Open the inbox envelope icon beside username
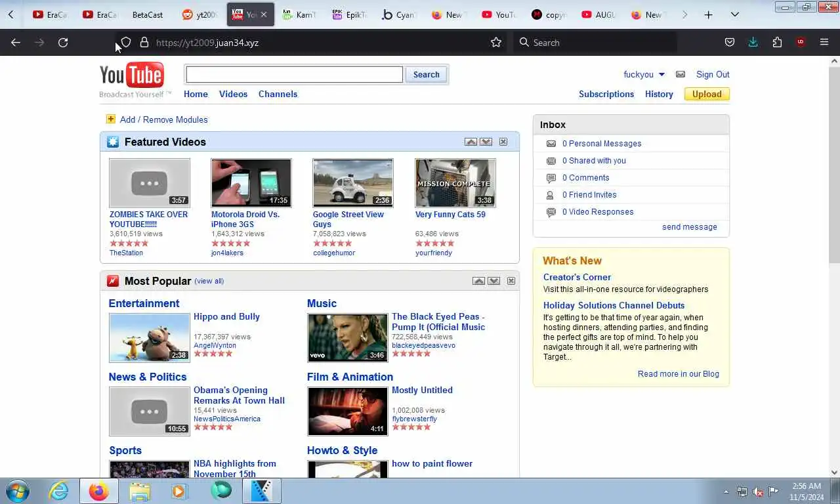The image size is (840, 504). (x=681, y=74)
